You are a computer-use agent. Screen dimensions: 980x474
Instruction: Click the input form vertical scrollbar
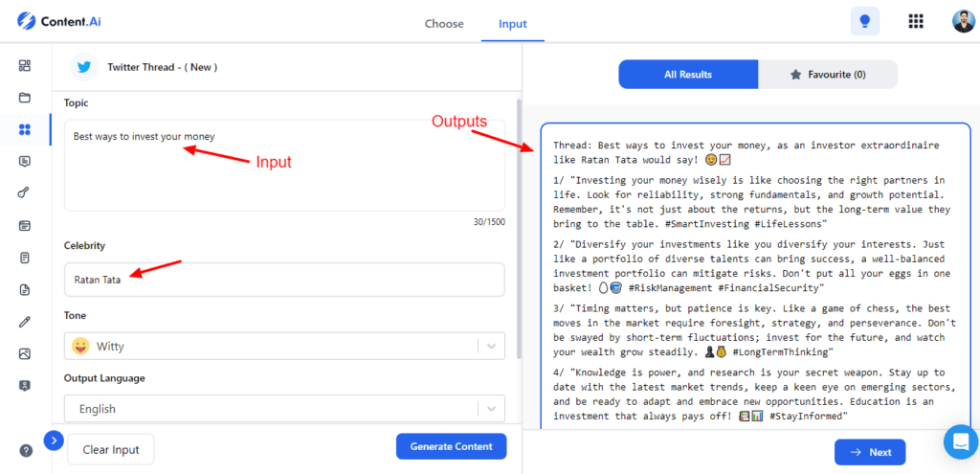pos(518,228)
